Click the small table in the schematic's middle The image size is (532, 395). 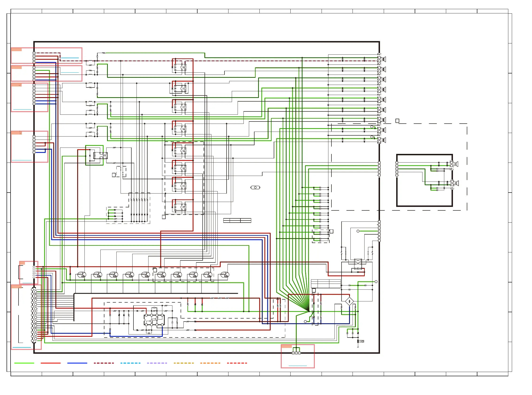237,220
